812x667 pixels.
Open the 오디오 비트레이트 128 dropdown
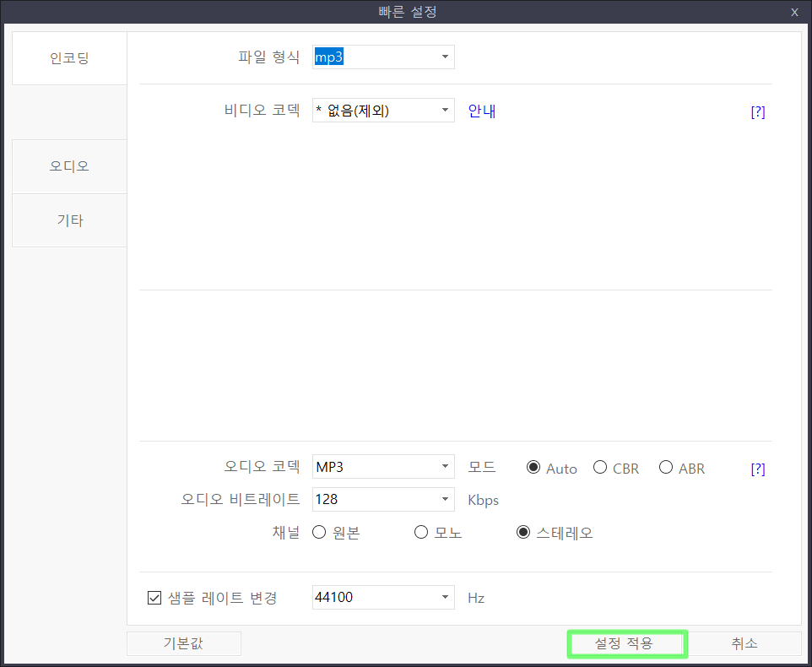click(445, 499)
